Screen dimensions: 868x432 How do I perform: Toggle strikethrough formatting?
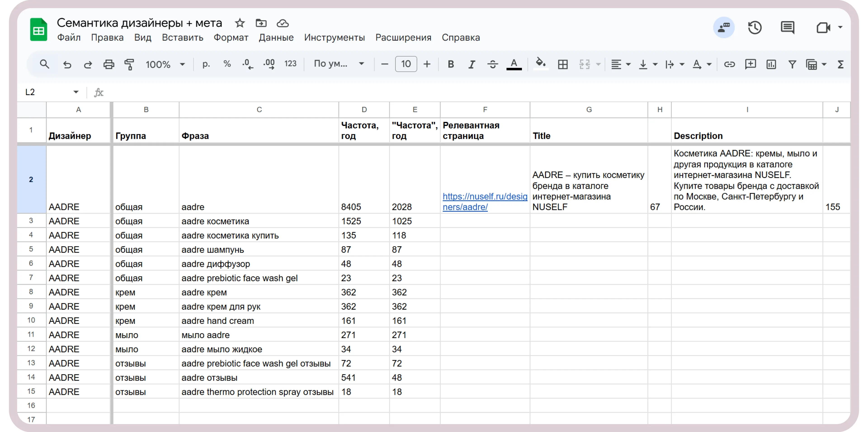click(x=492, y=64)
